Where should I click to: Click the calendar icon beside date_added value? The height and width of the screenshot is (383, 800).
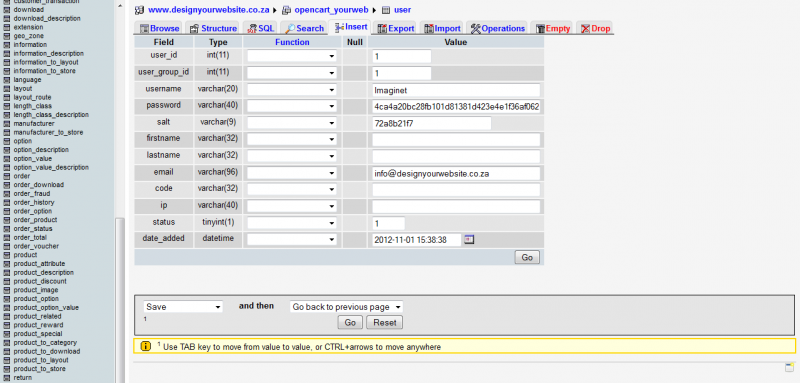point(469,239)
